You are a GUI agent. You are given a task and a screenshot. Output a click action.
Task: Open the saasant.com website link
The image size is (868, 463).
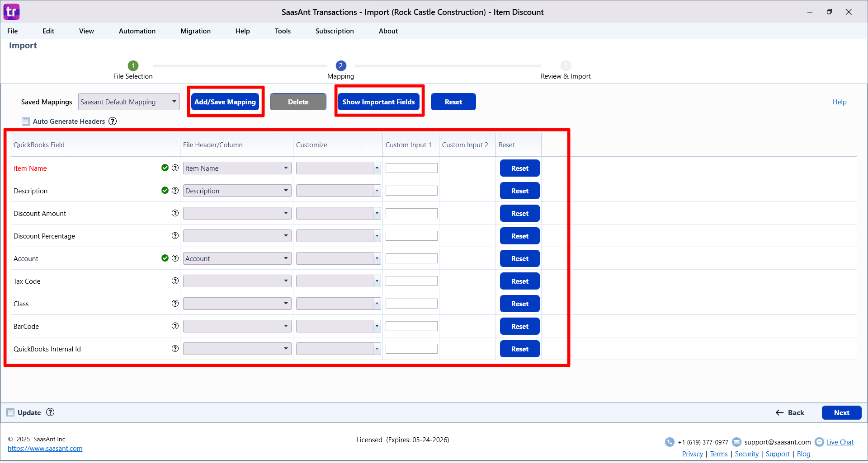[45, 449]
